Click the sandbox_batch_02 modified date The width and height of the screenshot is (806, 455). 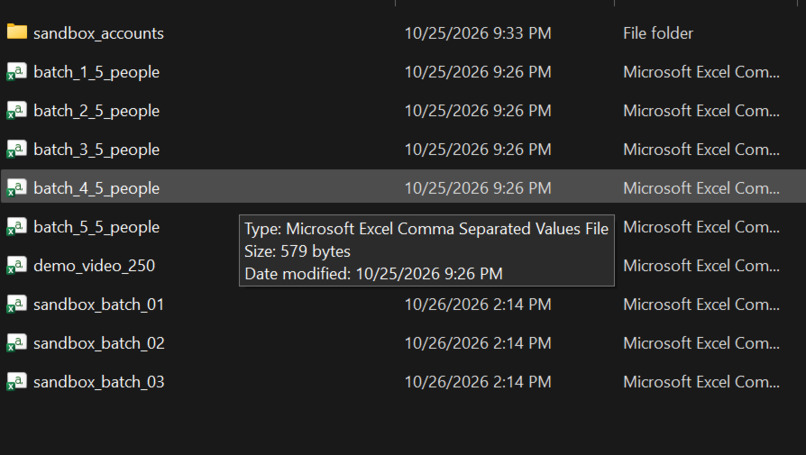point(478,343)
